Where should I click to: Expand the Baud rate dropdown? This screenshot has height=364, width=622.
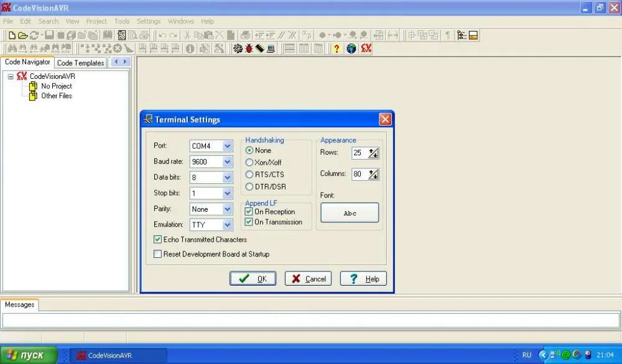pos(227,162)
